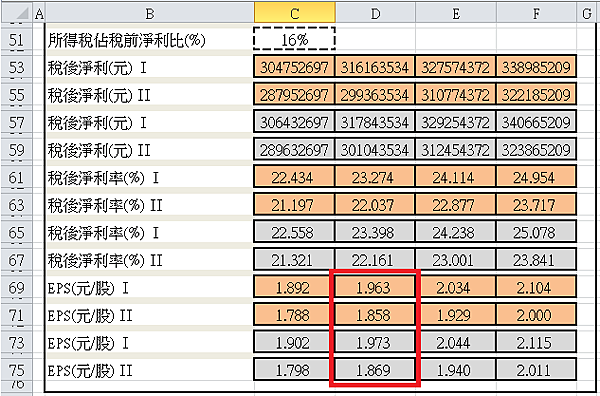Click EPS cell value 1.858
600x396 pixels.
click(375, 315)
